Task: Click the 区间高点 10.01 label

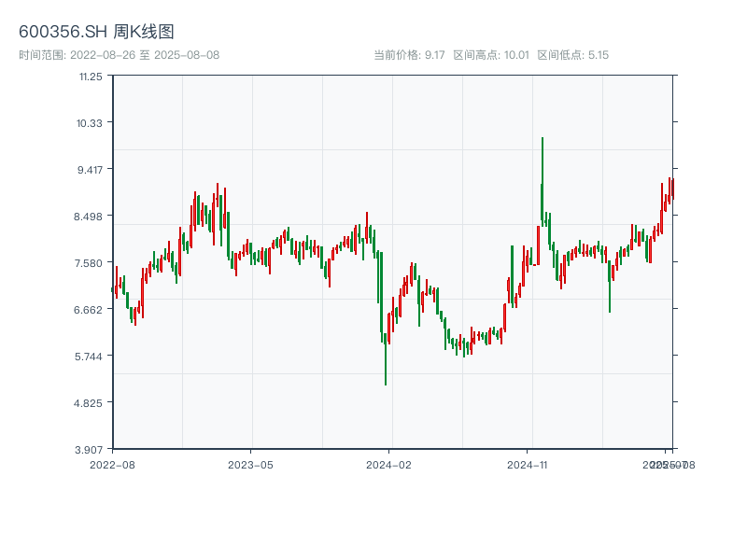Action: click(491, 55)
